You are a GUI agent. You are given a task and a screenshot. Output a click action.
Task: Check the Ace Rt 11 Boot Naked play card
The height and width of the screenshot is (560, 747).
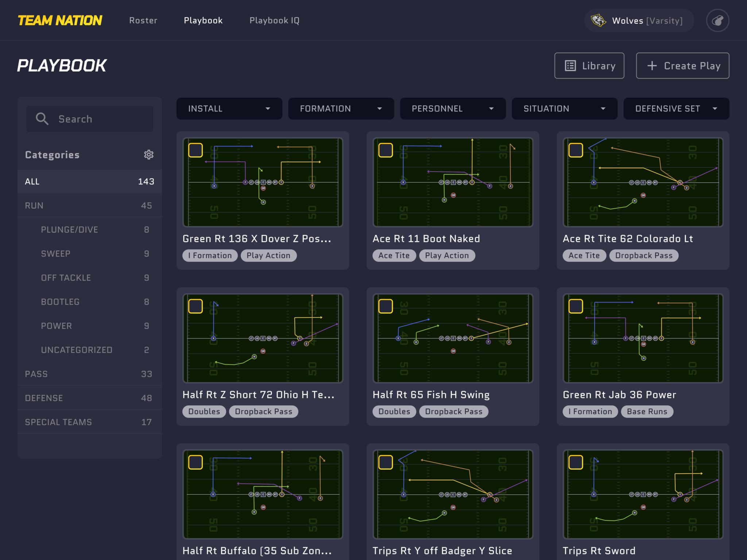tap(386, 149)
